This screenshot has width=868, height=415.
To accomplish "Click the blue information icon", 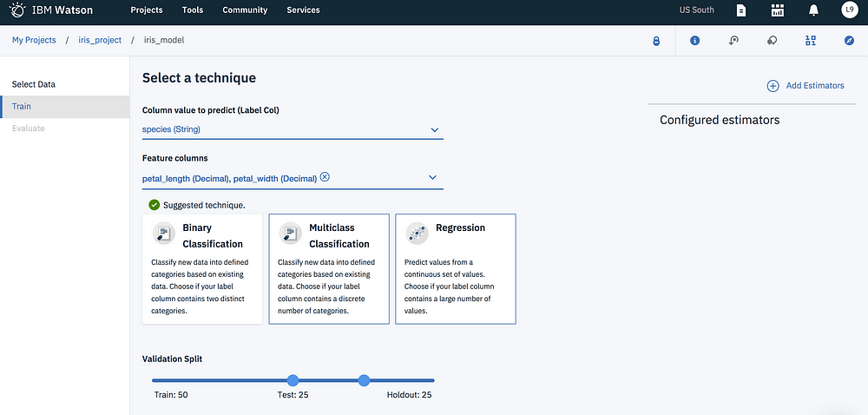I will point(694,41).
